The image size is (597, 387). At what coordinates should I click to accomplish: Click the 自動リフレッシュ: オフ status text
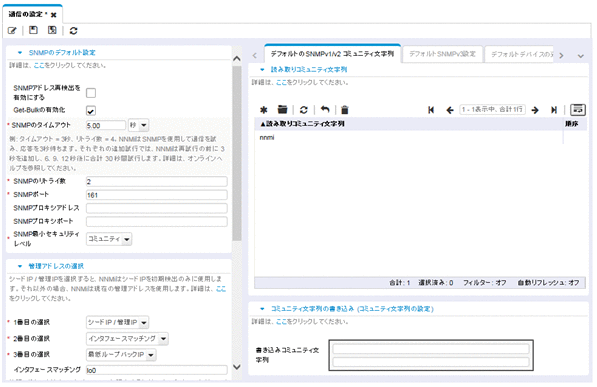coord(548,283)
